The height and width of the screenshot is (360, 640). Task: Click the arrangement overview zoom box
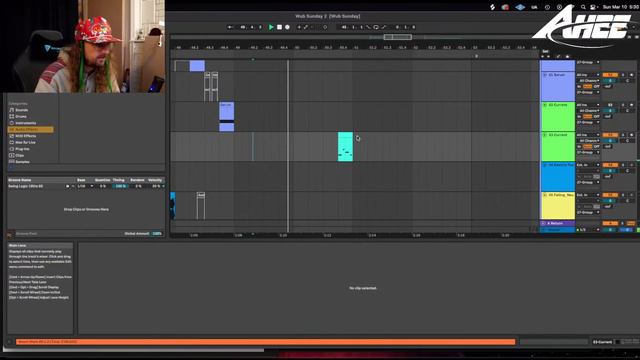pyautogui.click(x=398, y=37)
